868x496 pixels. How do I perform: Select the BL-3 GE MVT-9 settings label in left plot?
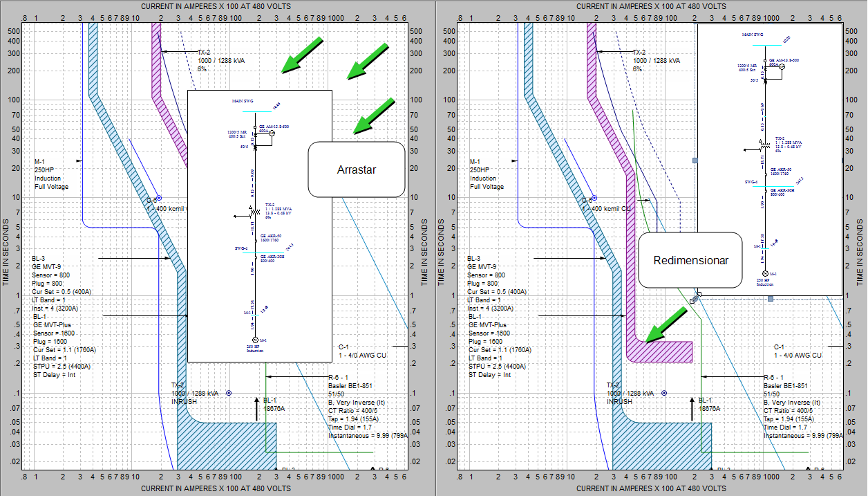pyautogui.click(x=62, y=283)
